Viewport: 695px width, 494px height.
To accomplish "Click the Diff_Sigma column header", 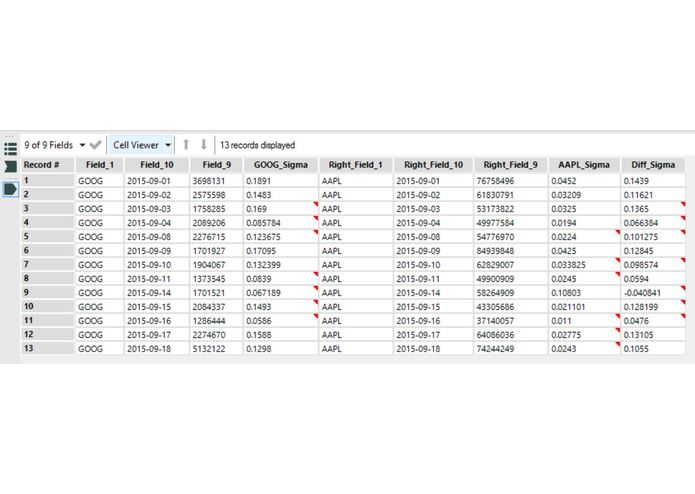I will pyautogui.click(x=653, y=165).
